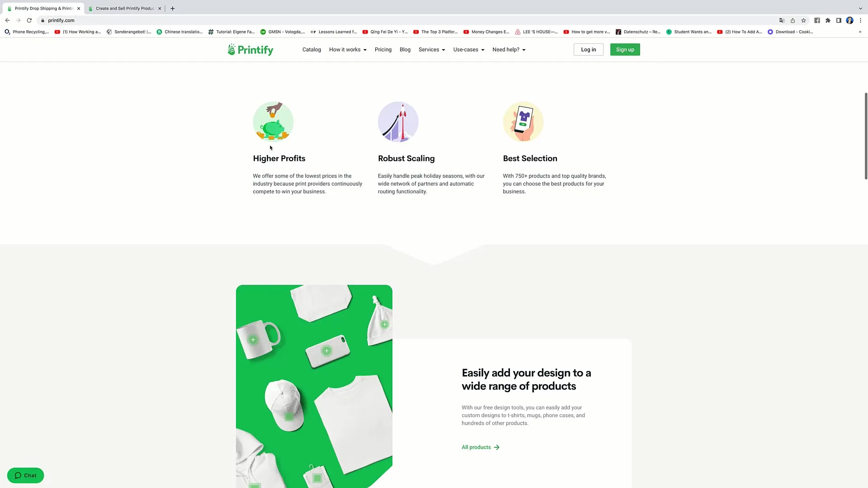Click the Sign up button

point(625,49)
